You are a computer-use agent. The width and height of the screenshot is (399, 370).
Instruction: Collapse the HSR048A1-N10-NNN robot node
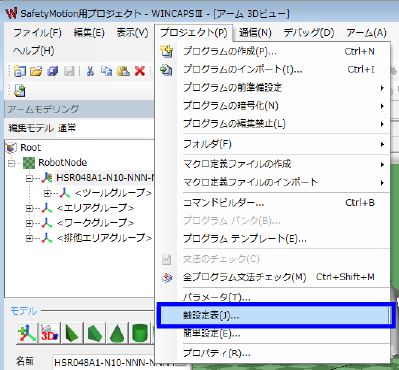29,178
